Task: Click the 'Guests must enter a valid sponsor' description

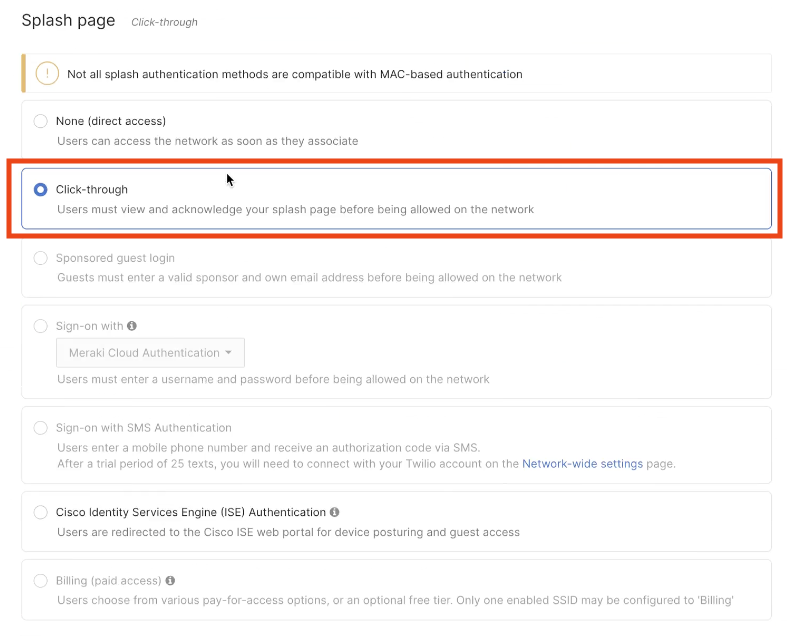Action: coord(309,277)
